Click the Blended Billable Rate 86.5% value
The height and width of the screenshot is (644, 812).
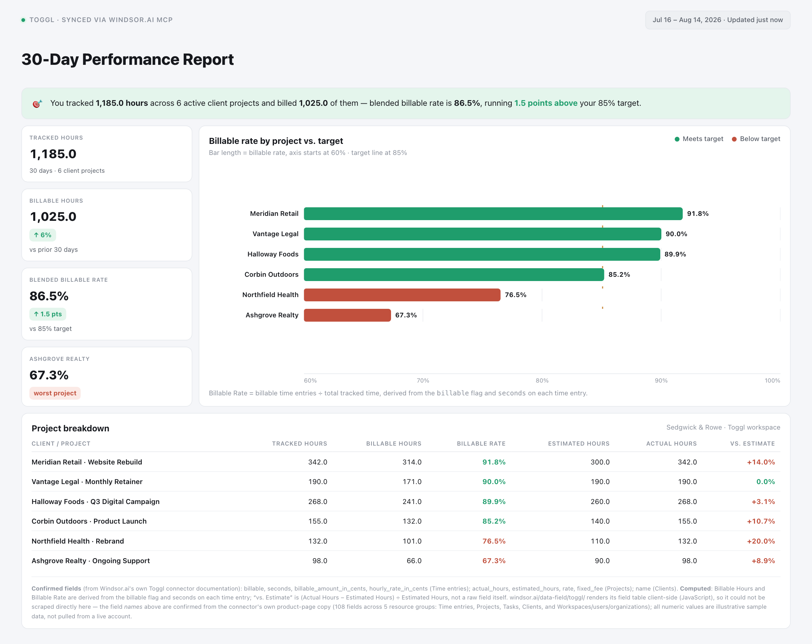[x=49, y=296]
